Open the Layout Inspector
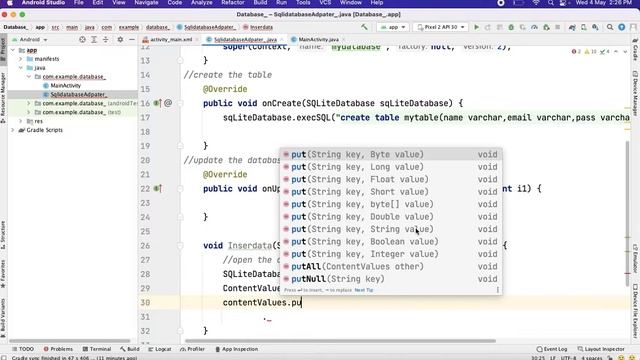 click(x=601, y=349)
